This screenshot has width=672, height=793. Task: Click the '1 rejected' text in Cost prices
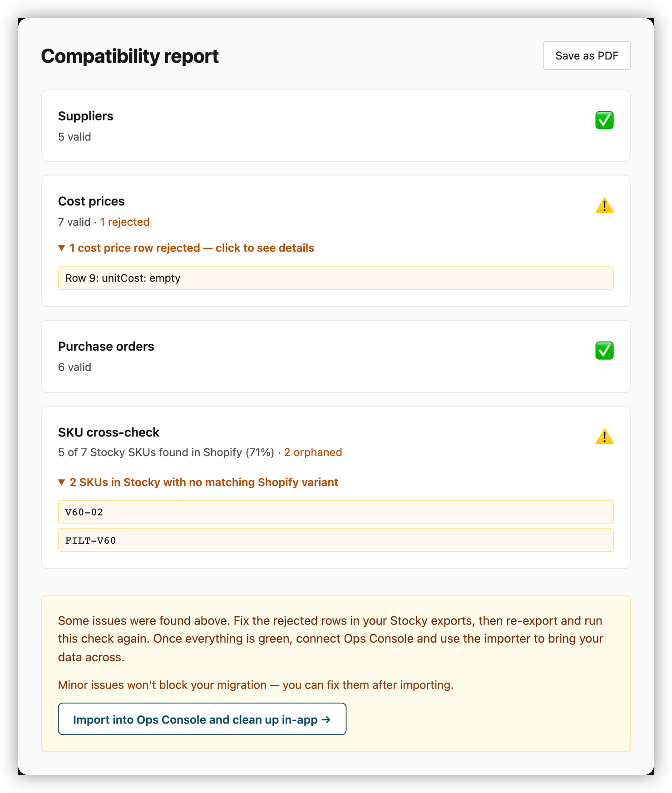[x=125, y=222]
